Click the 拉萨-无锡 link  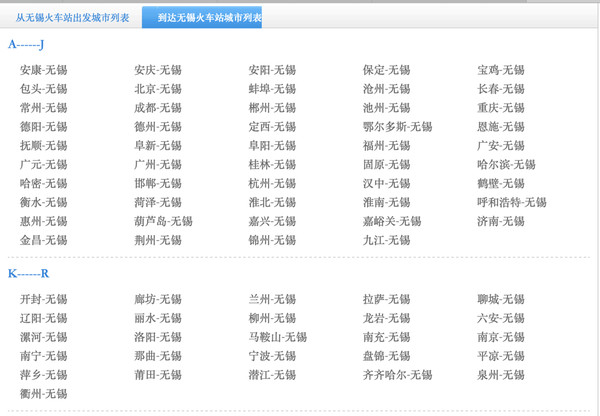(x=386, y=299)
